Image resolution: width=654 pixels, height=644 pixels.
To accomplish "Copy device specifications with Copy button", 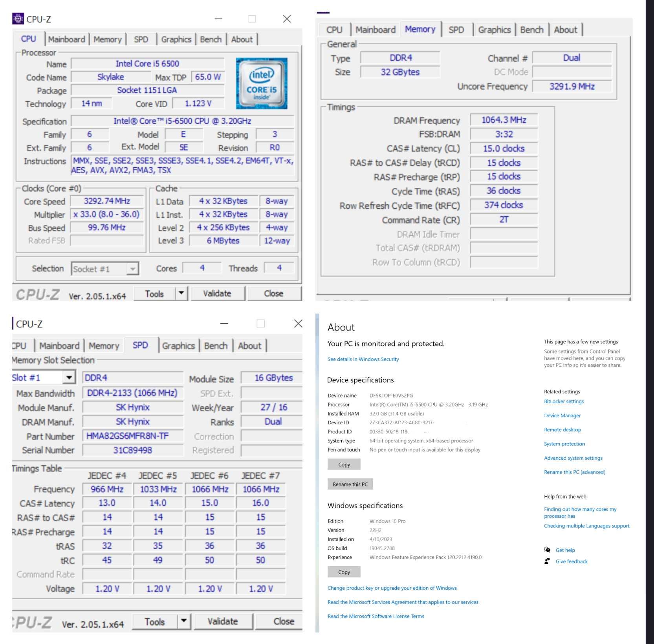I will point(344,464).
